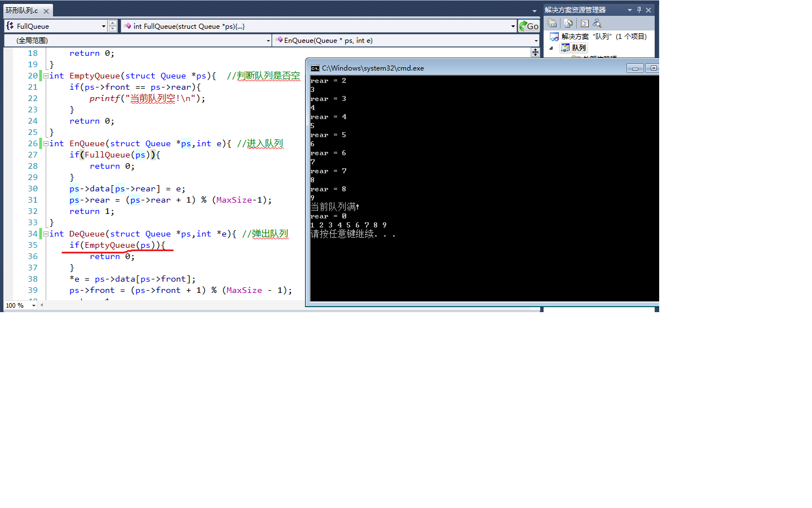Collapse the EmptyQueue function outline
This screenshot has height=508, width=812.
pos(46,76)
